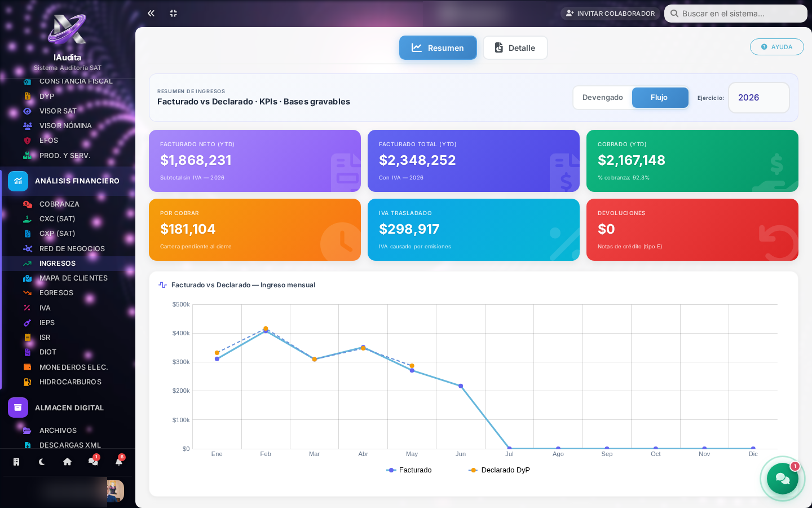Viewport: 812px width, 508px height.
Task: Click Jun Facturado data point on chart
Action: point(461,386)
